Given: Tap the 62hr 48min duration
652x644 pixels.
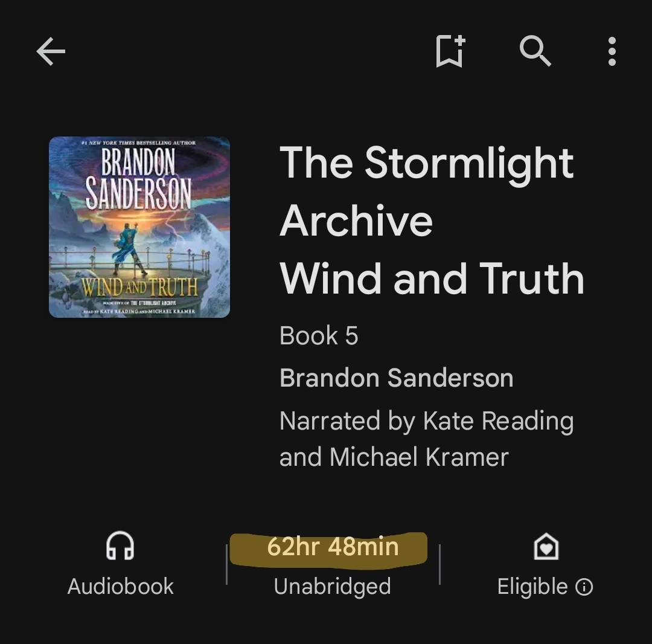Looking at the screenshot, I should pyautogui.click(x=333, y=546).
